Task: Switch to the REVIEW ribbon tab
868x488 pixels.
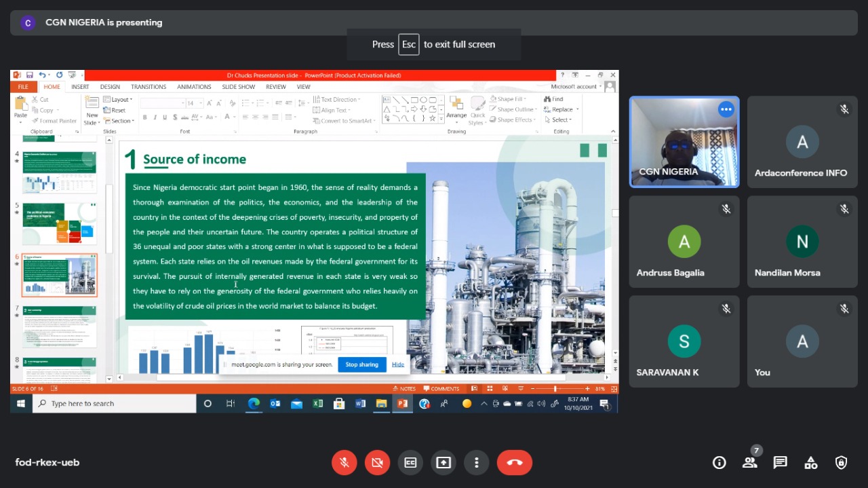Action: click(x=276, y=87)
